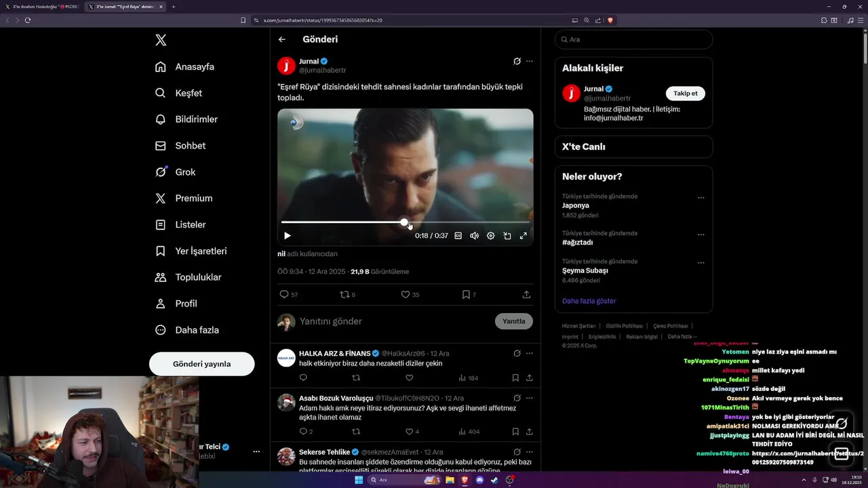868x488 pixels.
Task: Open the #ağıztadı trending topic
Action: coord(578,243)
